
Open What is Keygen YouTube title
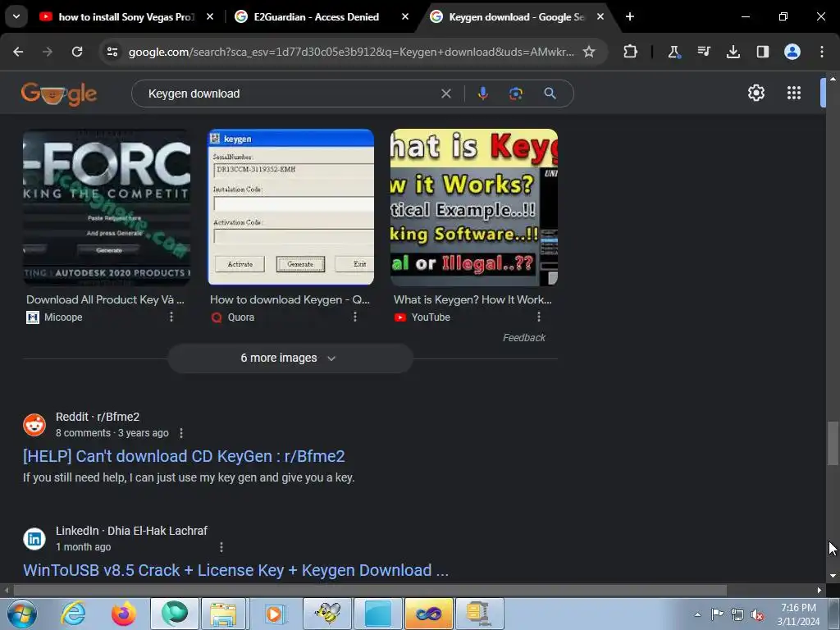pos(472,299)
